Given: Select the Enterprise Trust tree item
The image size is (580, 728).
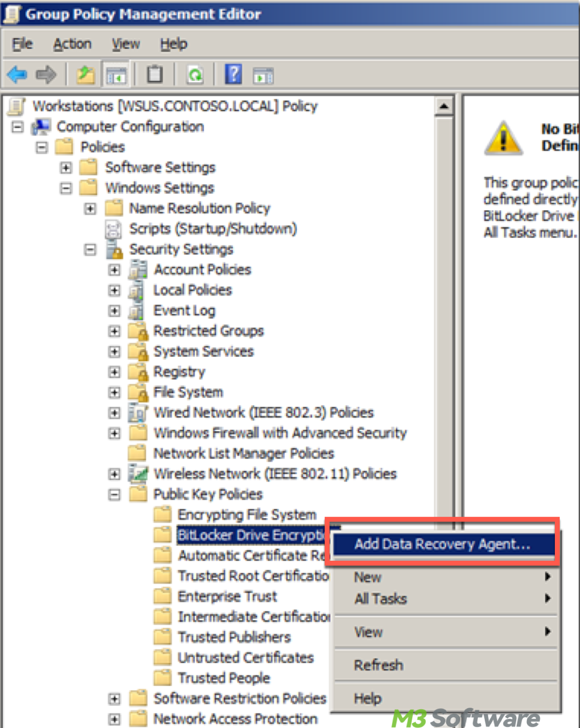Looking at the screenshot, I should pos(227,597).
